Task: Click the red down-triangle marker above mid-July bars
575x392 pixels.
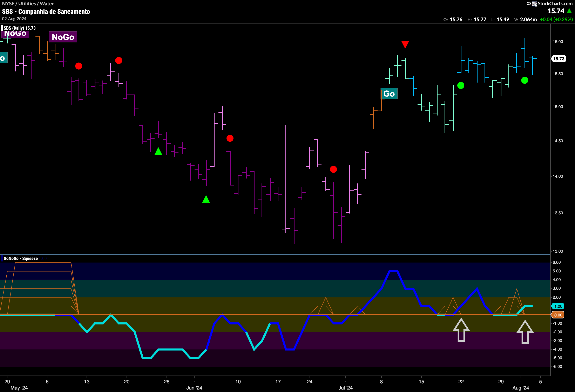Action: click(x=405, y=45)
